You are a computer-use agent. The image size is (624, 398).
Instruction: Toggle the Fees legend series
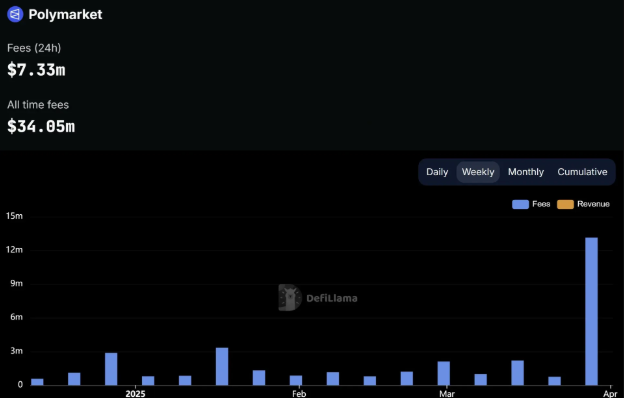pyautogui.click(x=531, y=204)
